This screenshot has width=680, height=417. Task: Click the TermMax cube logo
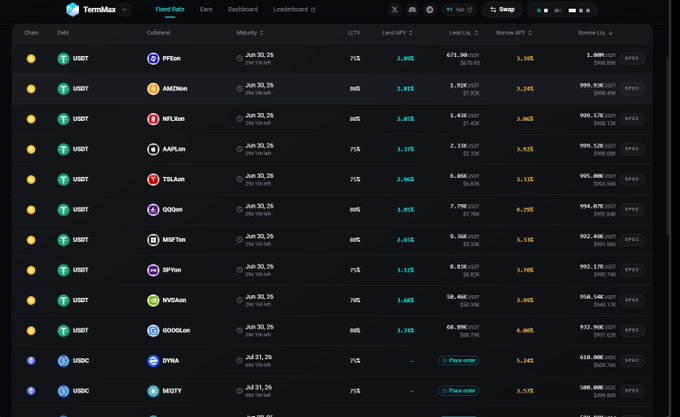pos(72,10)
